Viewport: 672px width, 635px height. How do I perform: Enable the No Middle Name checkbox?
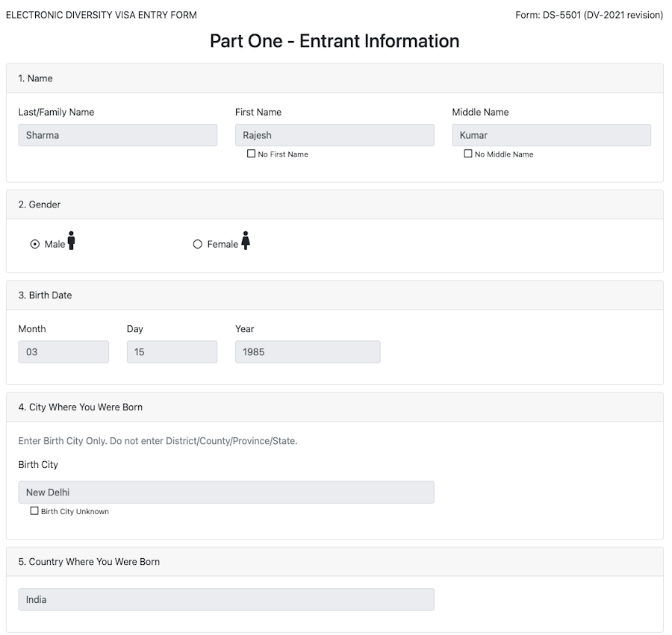[468, 154]
